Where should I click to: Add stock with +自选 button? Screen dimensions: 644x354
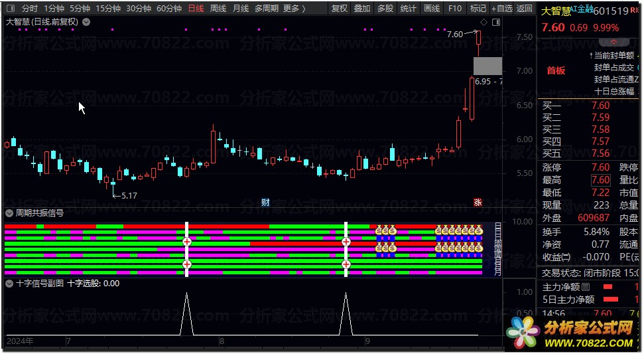(502, 8)
